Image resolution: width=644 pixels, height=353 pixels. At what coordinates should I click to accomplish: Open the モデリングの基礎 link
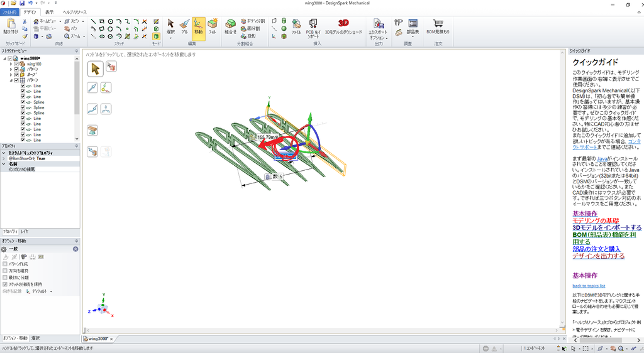tap(596, 220)
